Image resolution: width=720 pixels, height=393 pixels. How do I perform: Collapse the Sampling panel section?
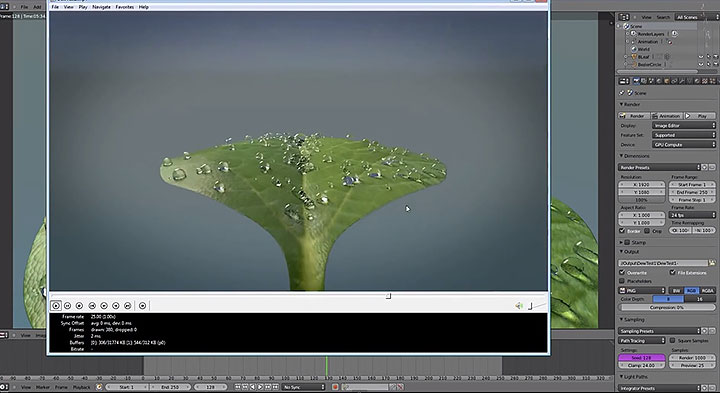pyautogui.click(x=622, y=319)
